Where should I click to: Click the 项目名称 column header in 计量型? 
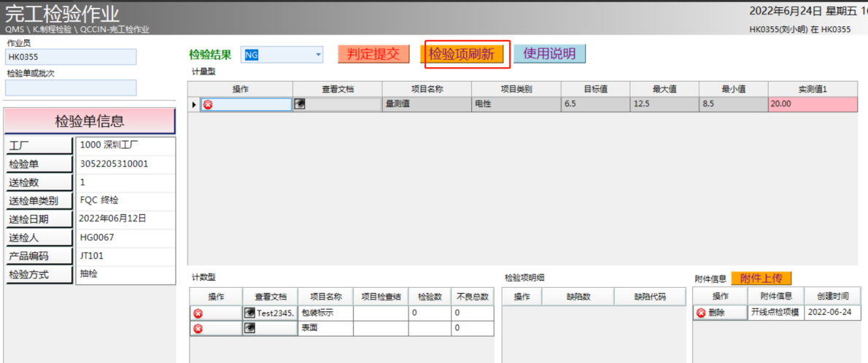(427, 89)
